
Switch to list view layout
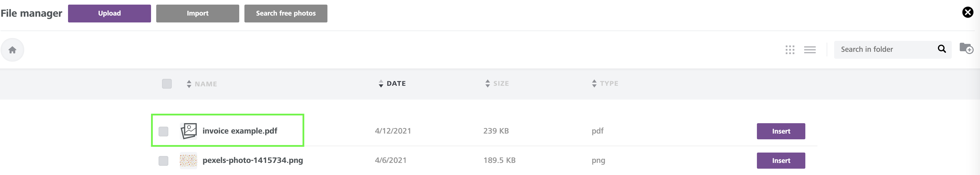tap(810, 50)
